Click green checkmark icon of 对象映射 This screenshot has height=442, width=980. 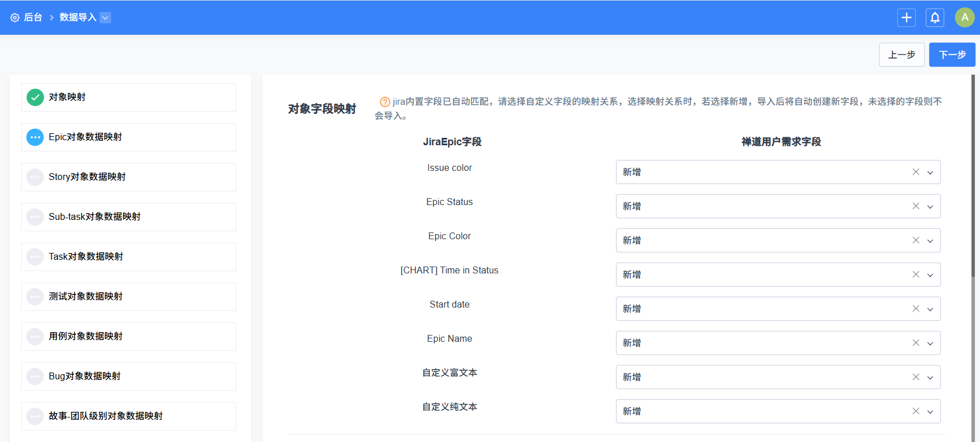[x=35, y=97]
